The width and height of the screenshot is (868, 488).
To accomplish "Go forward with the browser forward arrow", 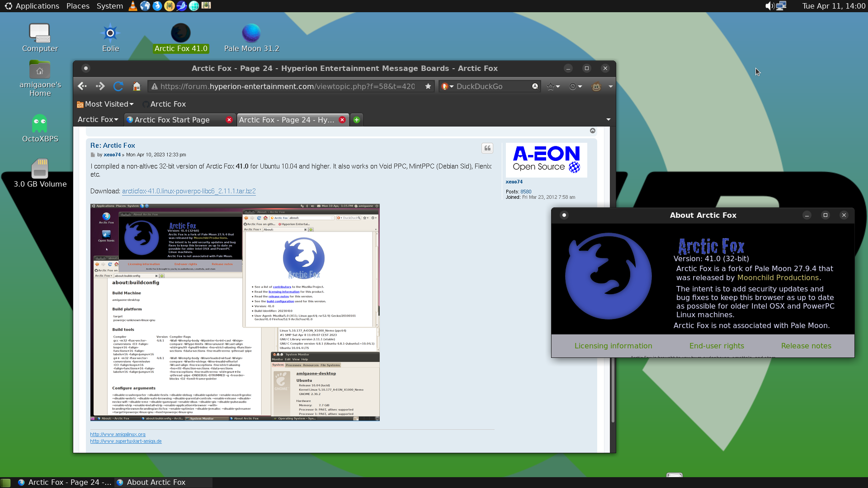I will [x=100, y=86].
